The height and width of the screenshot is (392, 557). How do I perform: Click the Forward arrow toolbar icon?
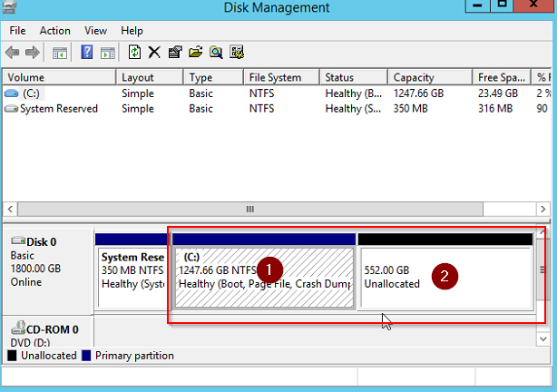pyautogui.click(x=33, y=53)
